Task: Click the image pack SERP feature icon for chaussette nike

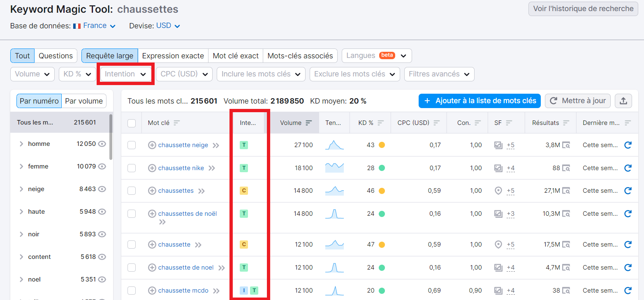Action: (499, 168)
